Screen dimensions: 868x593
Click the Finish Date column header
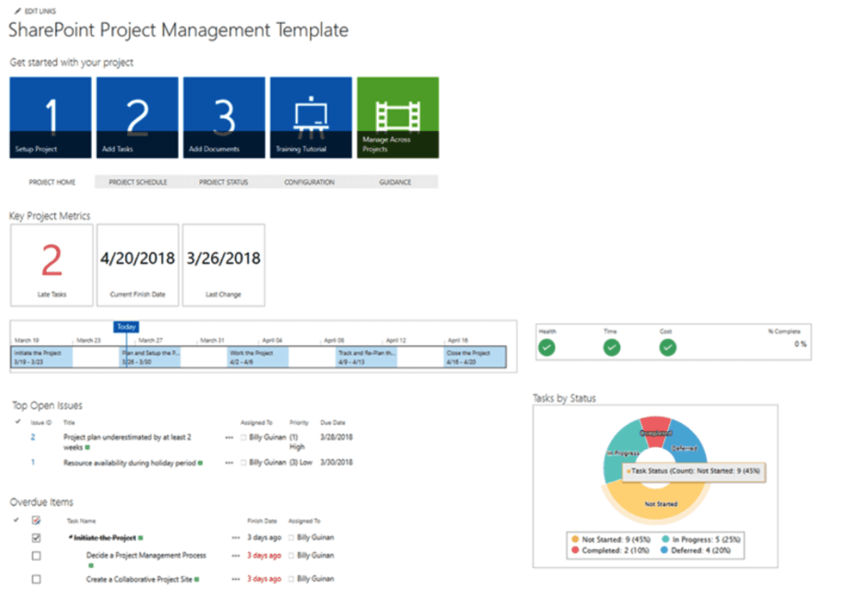tap(262, 521)
